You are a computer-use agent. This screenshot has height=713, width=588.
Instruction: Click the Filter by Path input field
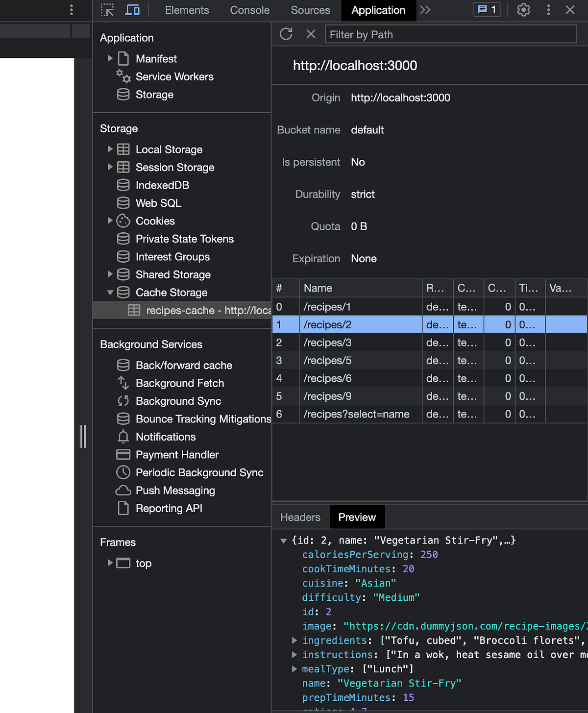451,34
